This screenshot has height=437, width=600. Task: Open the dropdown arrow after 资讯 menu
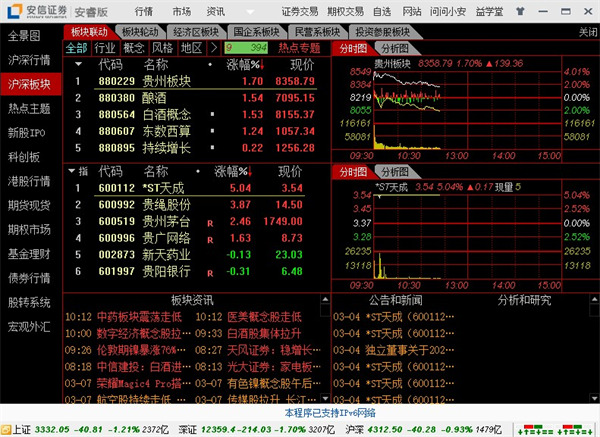250,12
